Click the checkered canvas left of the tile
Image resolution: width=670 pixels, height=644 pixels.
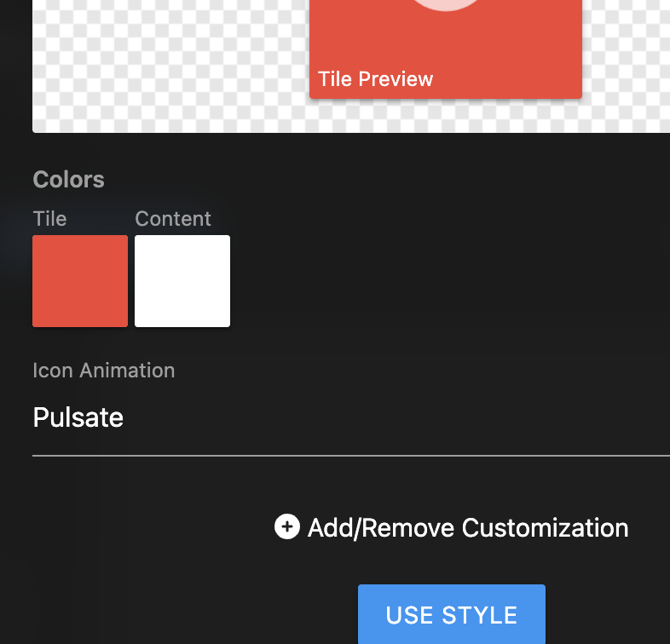click(x=170, y=60)
